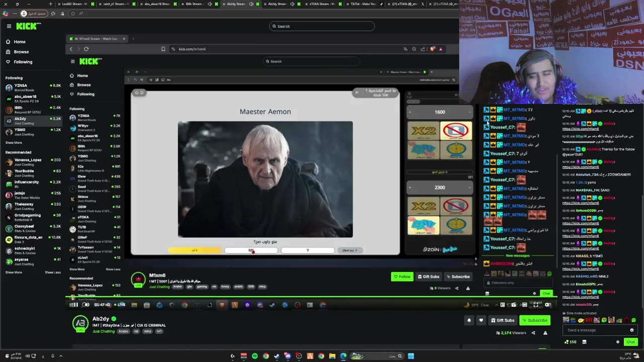Open Spotify from the taskbar
This screenshot has height=362, width=644.
point(255,356)
